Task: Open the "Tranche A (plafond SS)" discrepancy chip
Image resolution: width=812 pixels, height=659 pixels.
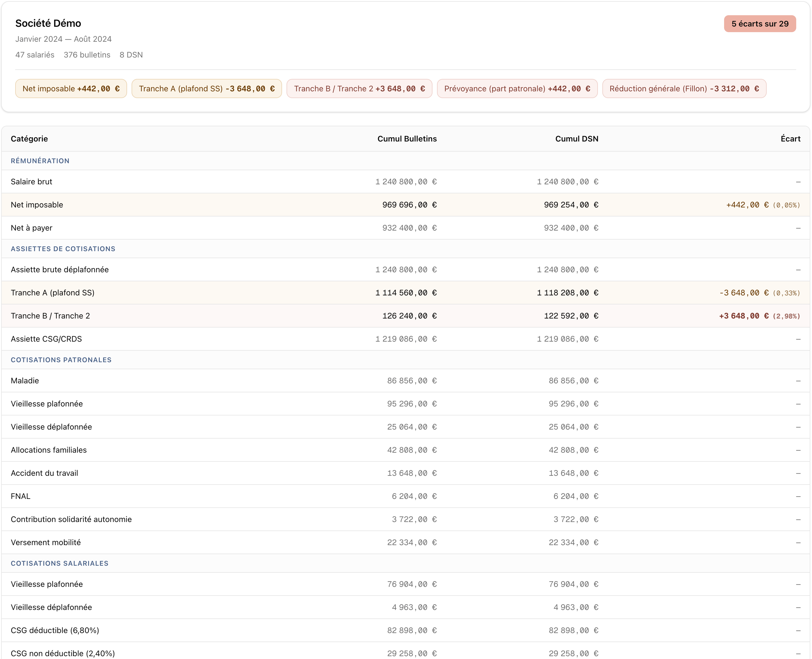Action: [207, 89]
